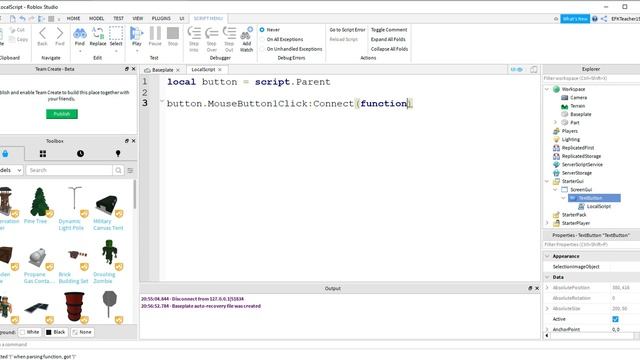Select the Black background option
Image resolution: width=640 pixels, height=360 pixels.
click(56, 332)
